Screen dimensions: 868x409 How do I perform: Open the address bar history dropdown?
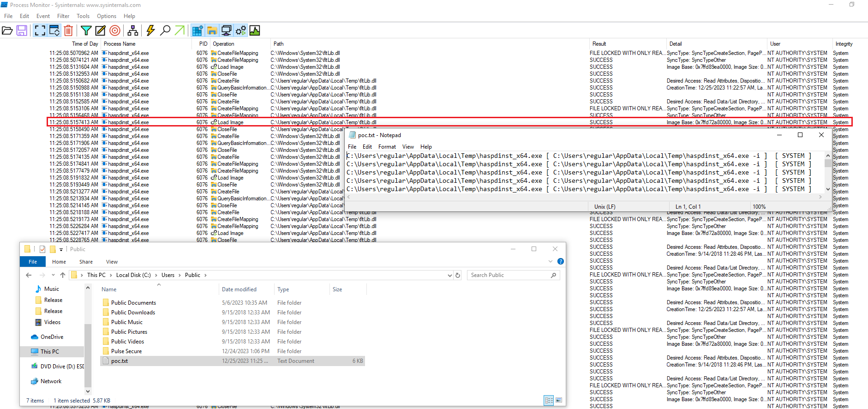click(x=449, y=275)
